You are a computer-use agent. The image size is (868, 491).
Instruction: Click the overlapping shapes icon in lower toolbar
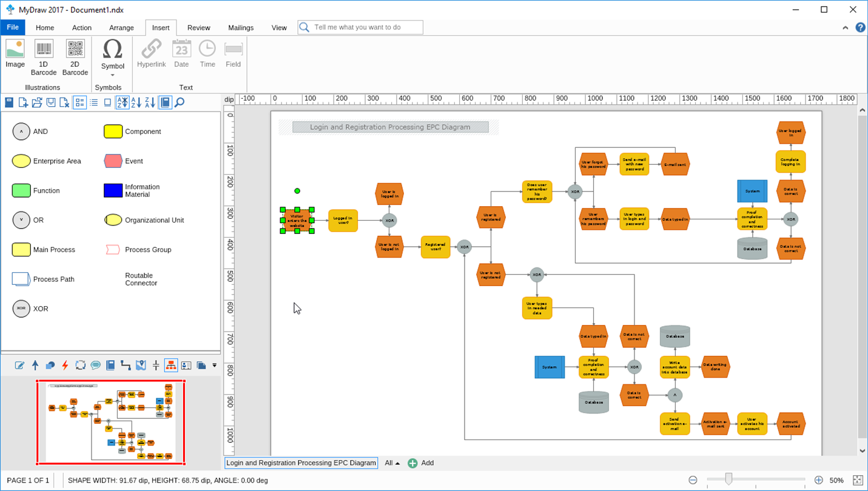pyautogui.click(x=50, y=365)
